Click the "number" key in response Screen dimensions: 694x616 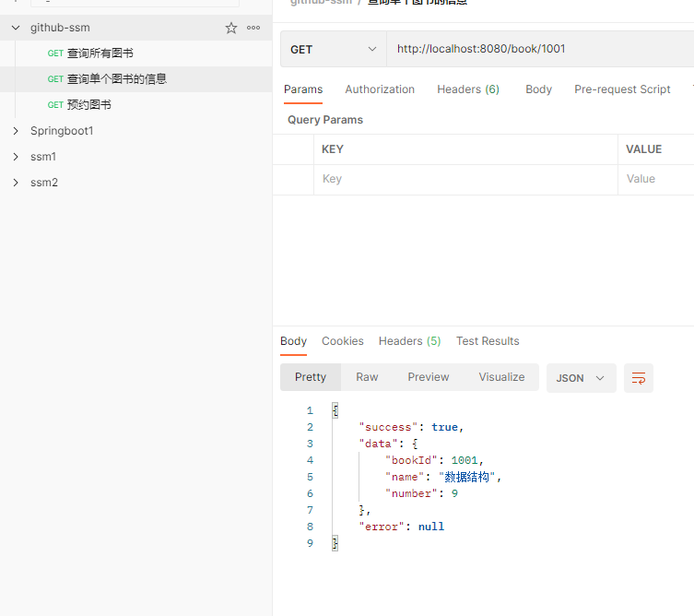click(x=411, y=493)
